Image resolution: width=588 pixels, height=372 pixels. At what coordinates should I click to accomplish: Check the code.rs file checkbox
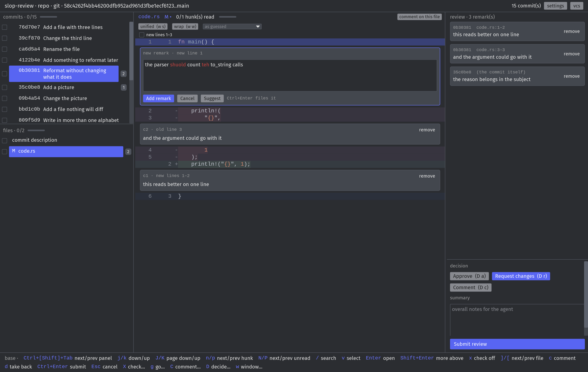[5, 152]
